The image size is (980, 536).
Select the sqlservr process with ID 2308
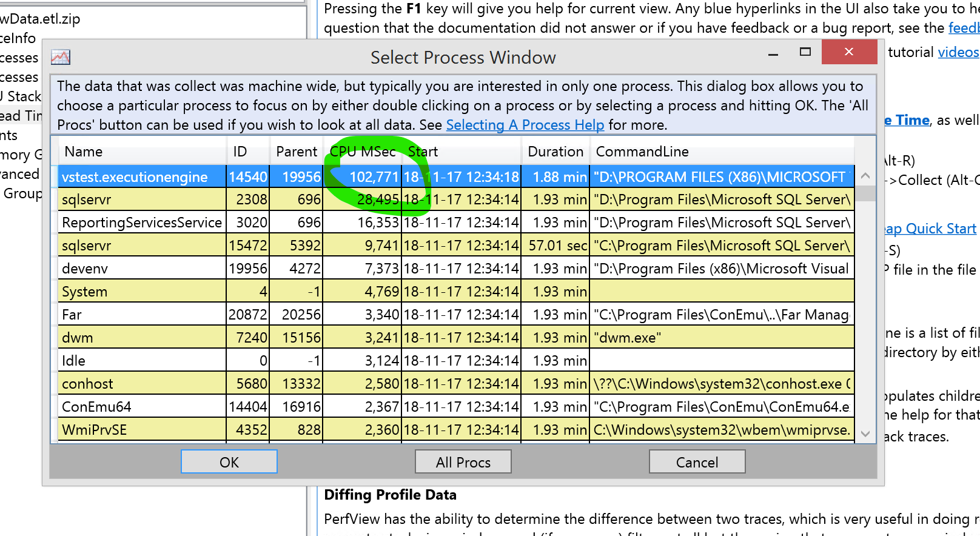click(x=456, y=199)
